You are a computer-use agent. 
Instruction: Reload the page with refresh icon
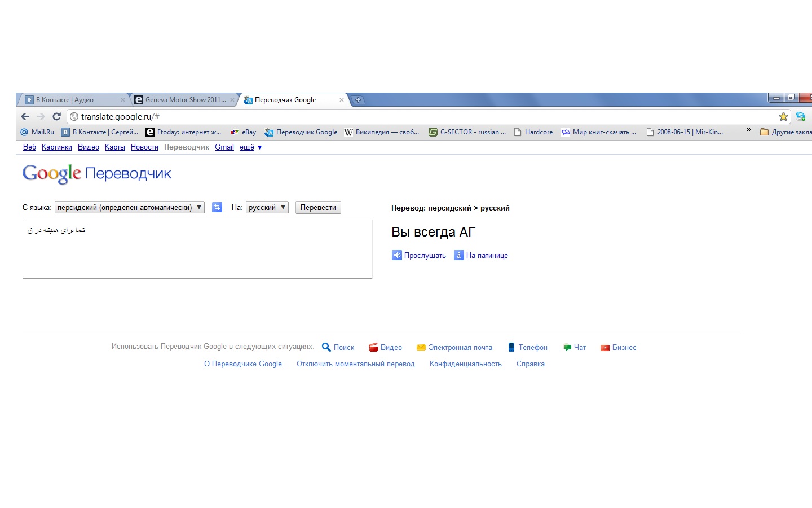pyautogui.click(x=56, y=117)
